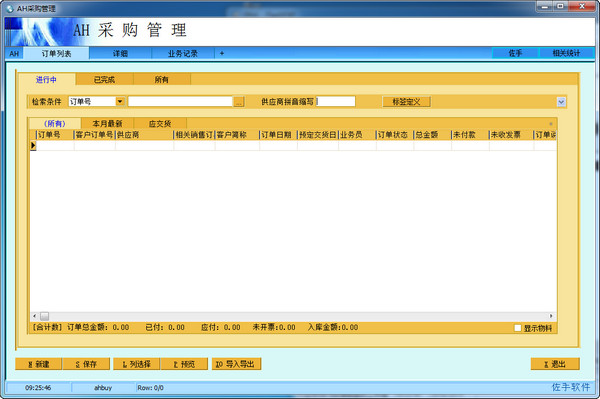Select the (所有) filter tab
Viewport: 600px width, 399px height.
tap(55, 124)
